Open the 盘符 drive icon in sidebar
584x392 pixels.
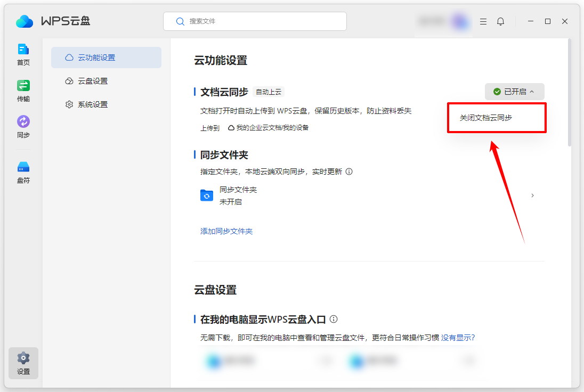tap(23, 173)
